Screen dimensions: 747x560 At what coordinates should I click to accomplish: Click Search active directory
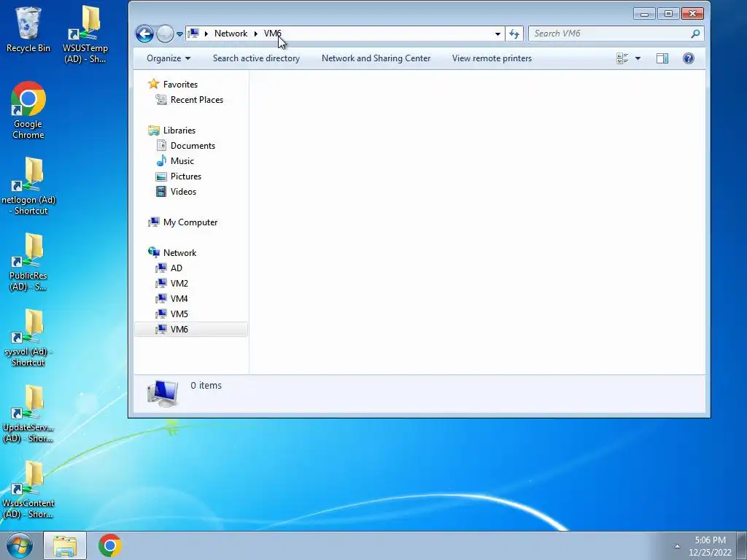point(256,58)
